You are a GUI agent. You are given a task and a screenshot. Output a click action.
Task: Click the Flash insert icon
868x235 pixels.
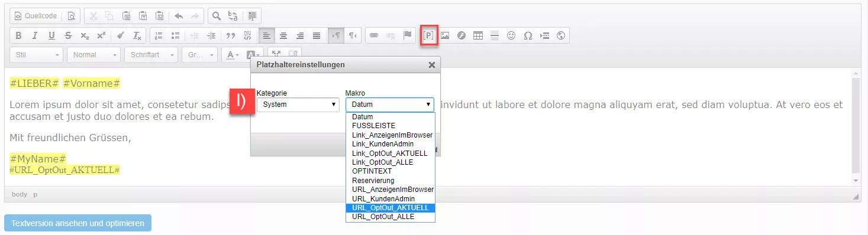point(462,35)
